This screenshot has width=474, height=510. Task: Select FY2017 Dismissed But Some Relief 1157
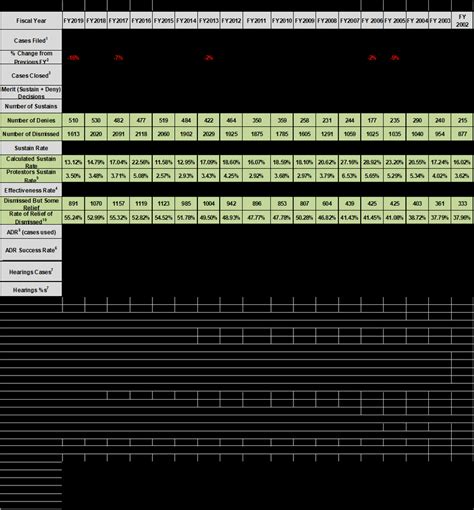click(x=119, y=203)
